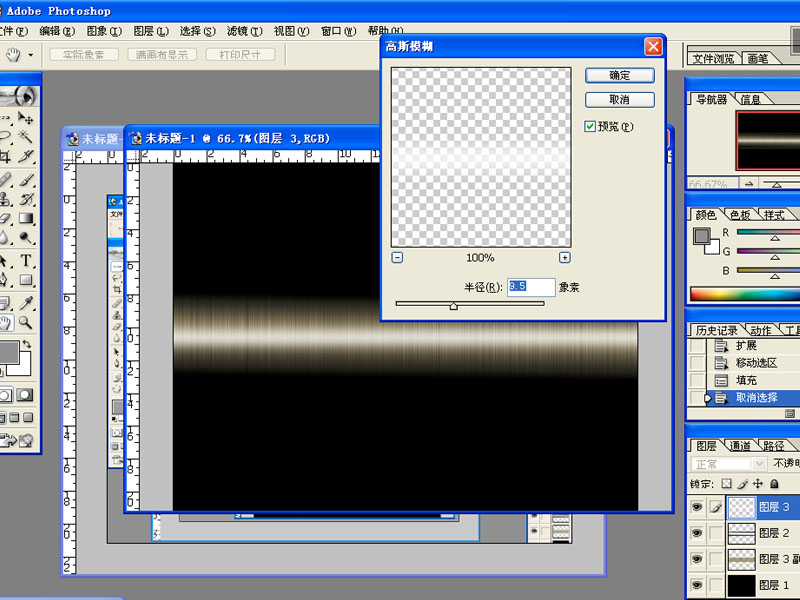Toggle the 预览 checkbox in blur dialog
This screenshot has width=800, height=600.
pyautogui.click(x=590, y=127)
